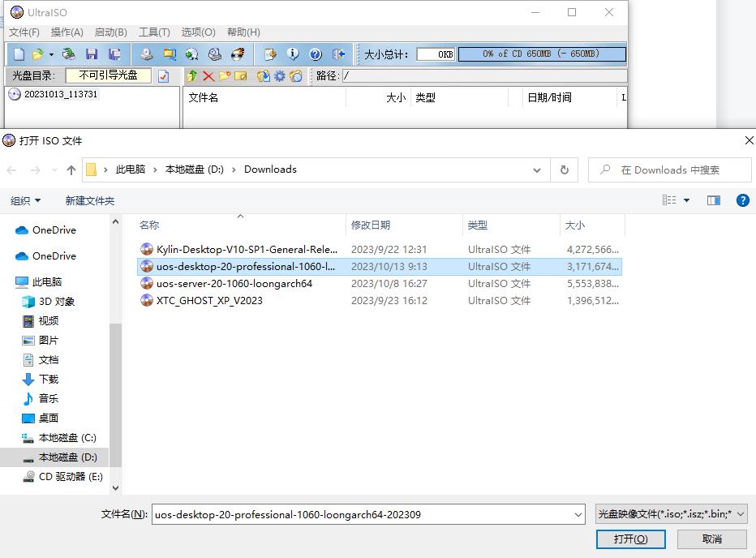Screen dimensions: 756x558
Task: Sort UltraISO list by 日期/时间 column
Action: tap(550, 98)
